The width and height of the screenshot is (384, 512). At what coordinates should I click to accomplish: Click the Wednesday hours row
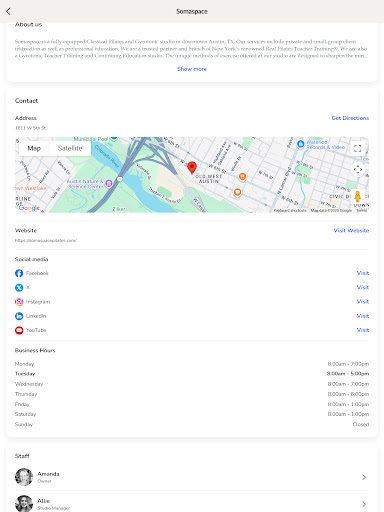[x=192, y=384]
